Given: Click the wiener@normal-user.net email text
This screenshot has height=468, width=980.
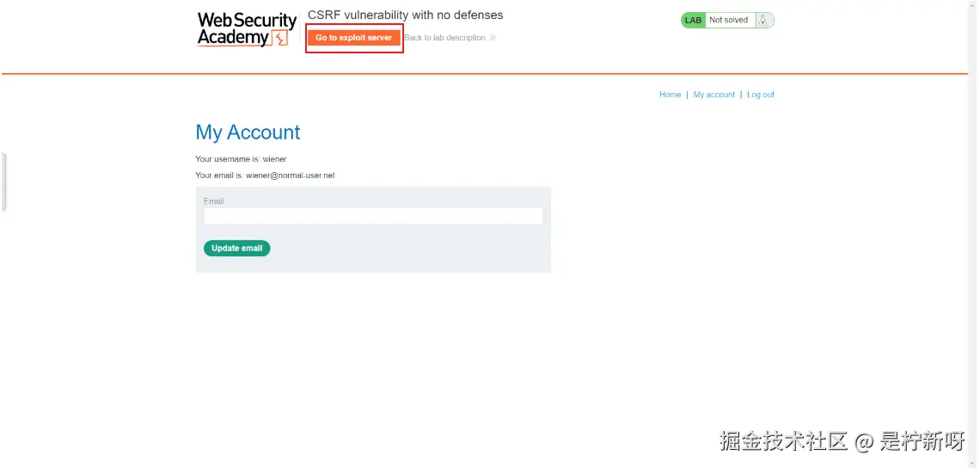Looking at the screenshot, I should coord(290,175).
